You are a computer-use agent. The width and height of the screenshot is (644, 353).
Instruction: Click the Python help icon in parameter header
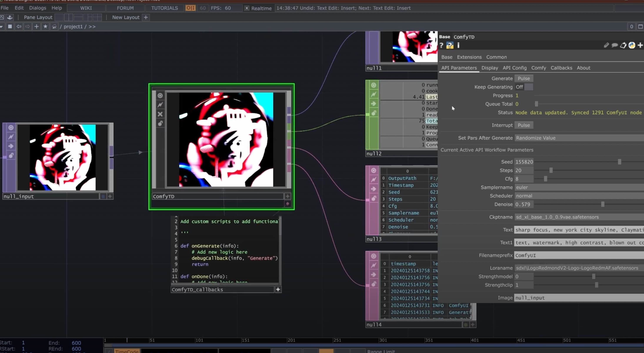pos(450,45)
